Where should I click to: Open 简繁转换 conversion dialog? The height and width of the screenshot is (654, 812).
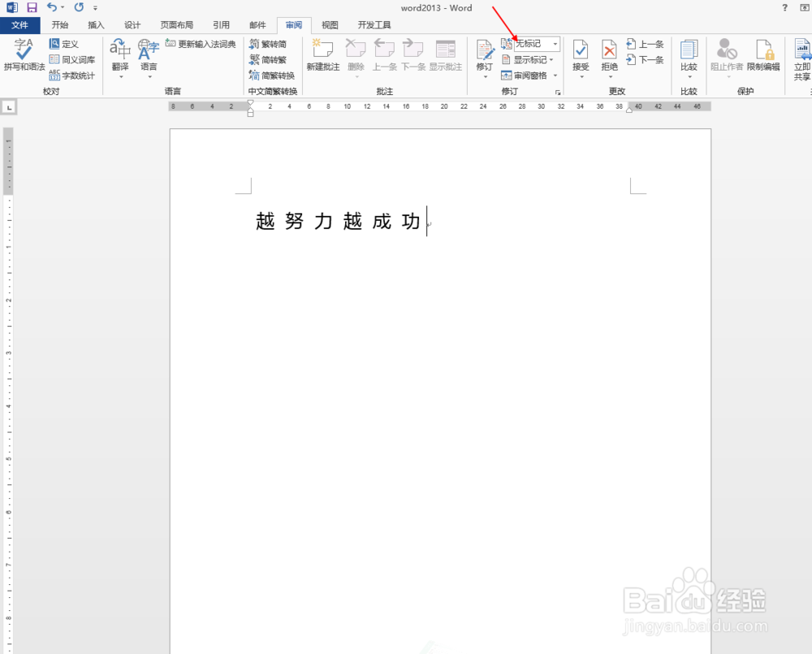click(272, 75)
